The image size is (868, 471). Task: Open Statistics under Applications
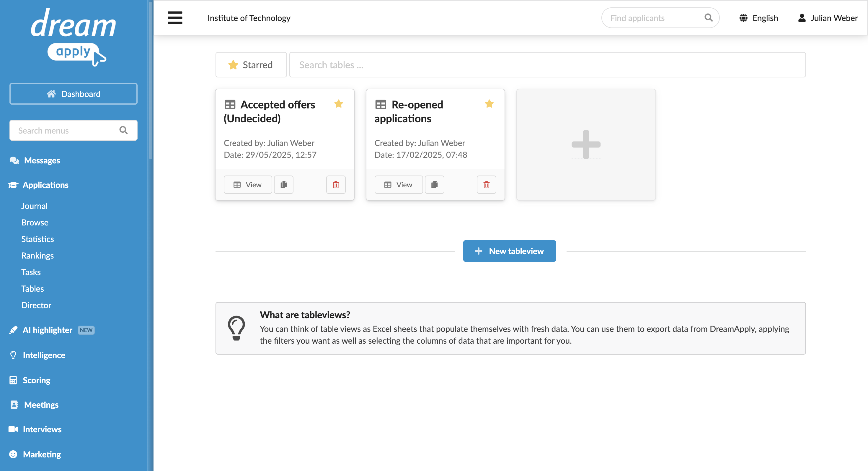pyautogui.click(x=37, y=239)
